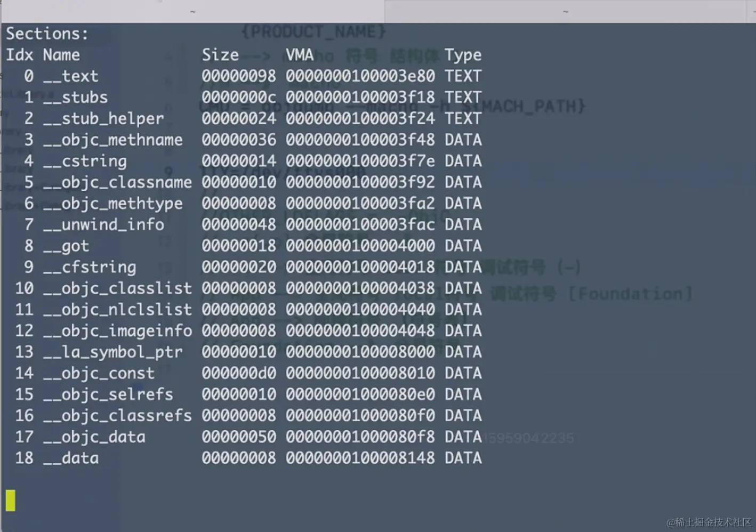Click the __cstring section name
The height and width of the screenshot is (532, 756).
coord(85,161)
